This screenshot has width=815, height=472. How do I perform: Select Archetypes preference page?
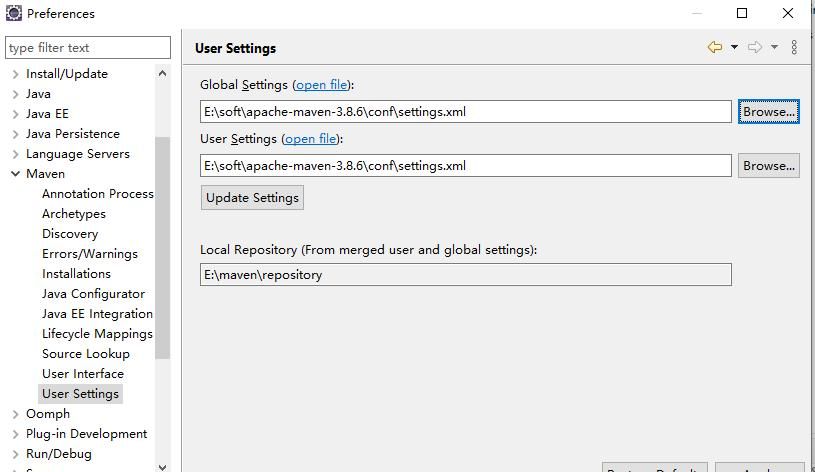(73, 214)
